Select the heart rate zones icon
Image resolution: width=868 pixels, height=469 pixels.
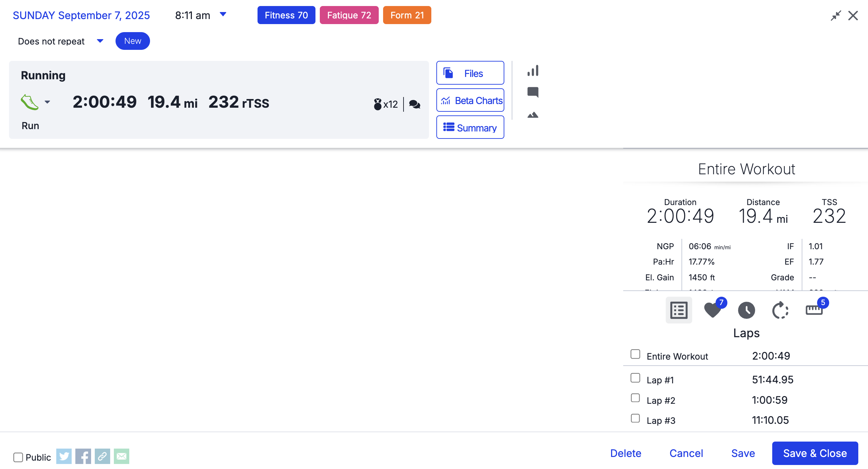click(x=712, y=310)
